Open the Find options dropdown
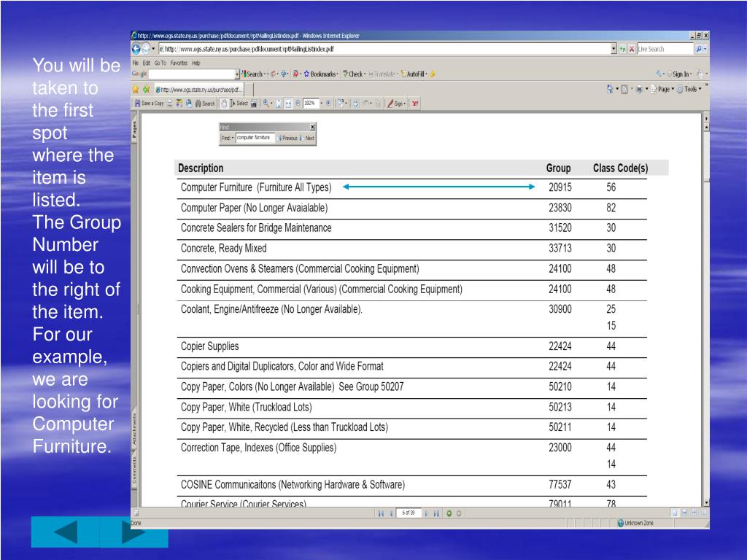 [x=228, y=138]
